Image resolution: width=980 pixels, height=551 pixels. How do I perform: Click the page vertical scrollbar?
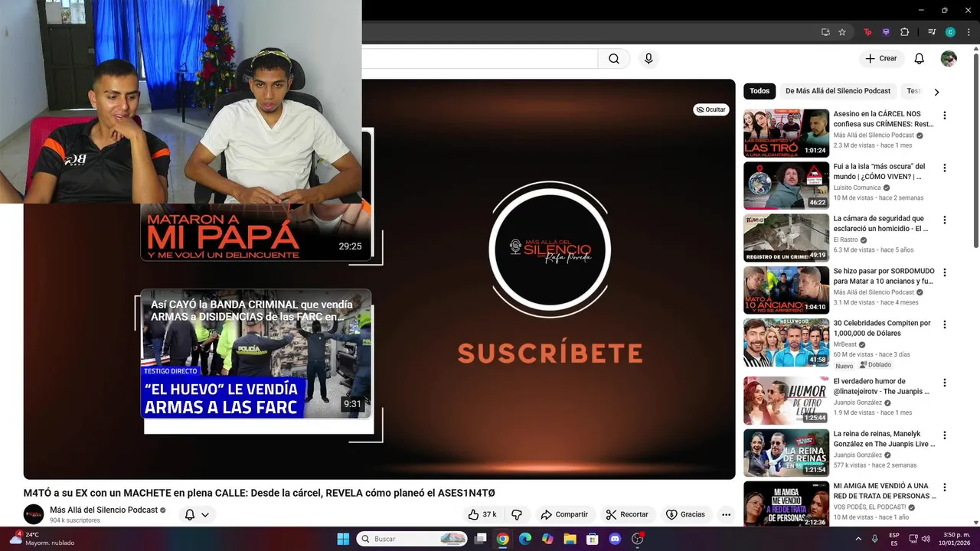point(975,149)
